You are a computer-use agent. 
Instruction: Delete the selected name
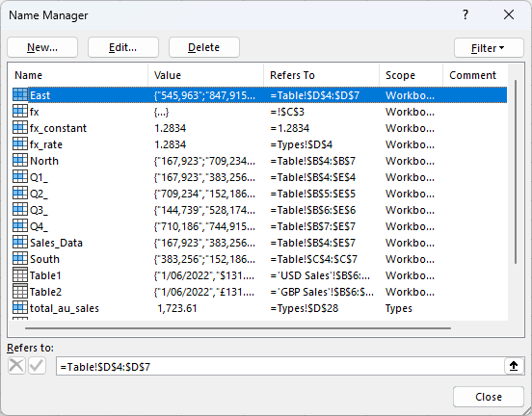coord(204,47)
